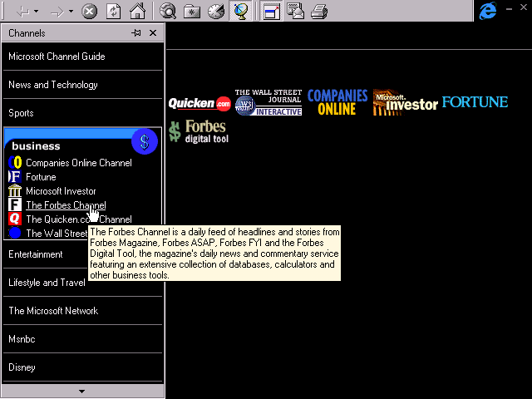Open the Mail toolbar icon
Image resolution: width=532 pixels, height=399 pixels.
(x=295, y=12)
